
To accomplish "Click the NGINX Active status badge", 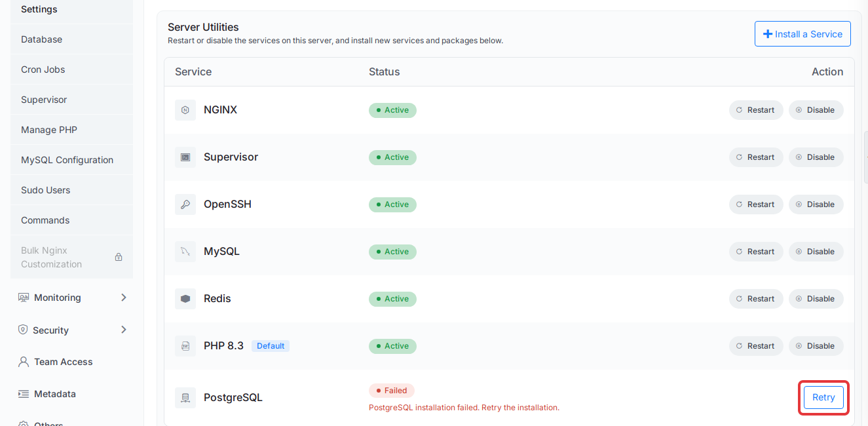I will (392, 110).
